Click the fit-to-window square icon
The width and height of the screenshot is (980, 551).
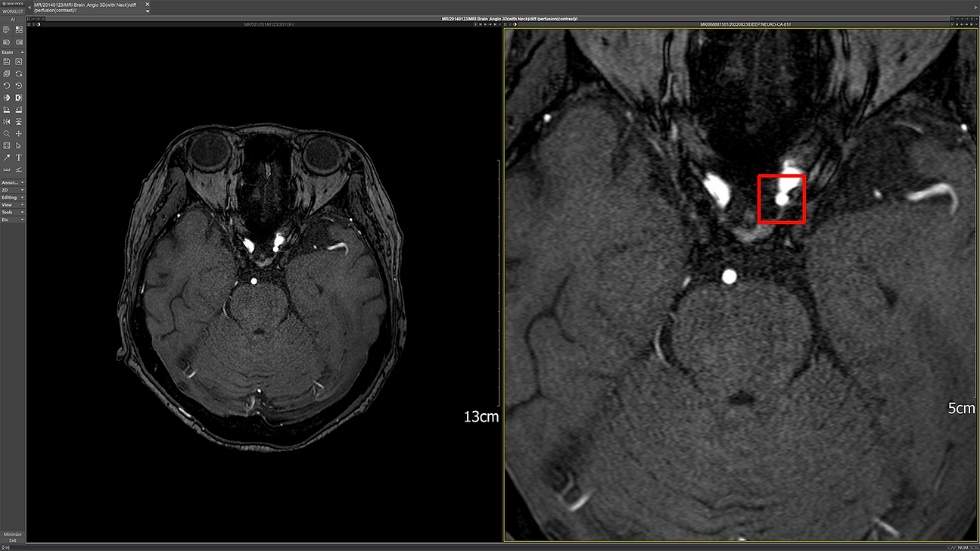tap(6, 145)
